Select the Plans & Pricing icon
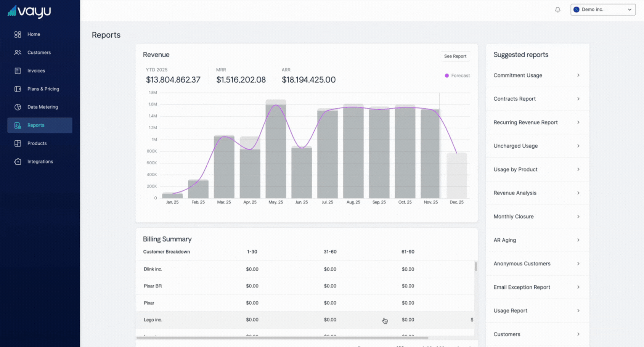Image resolution: width=644 pixels, height=347 pixels. tap(18, 89)
